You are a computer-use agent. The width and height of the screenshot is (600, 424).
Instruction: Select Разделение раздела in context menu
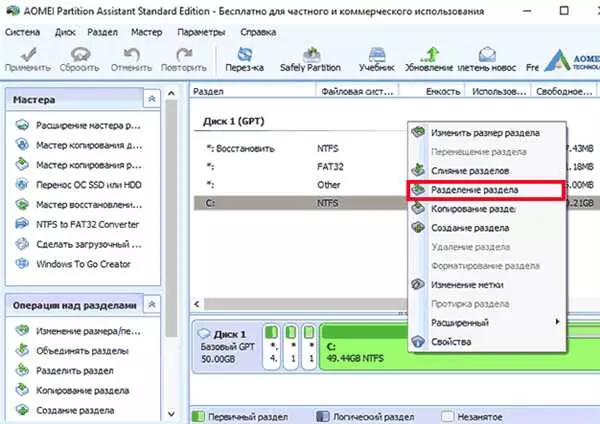pyautogui.click(x=486, y=190)
